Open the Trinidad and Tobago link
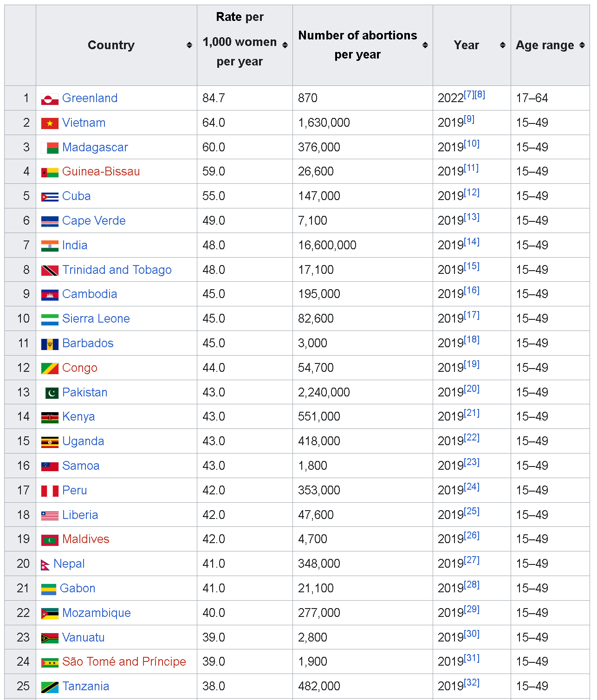This screenshot has height=700, width=597. tap(117, 270)
